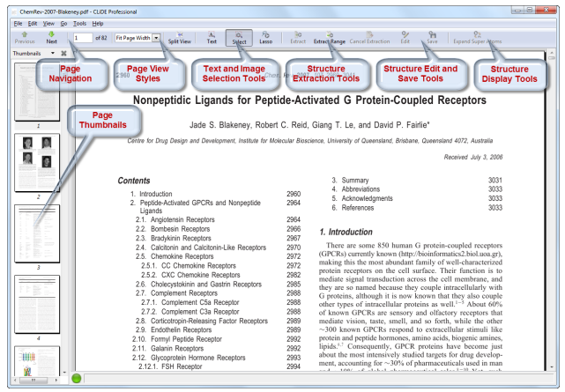Open the Thumbnails panel dropdown arrow
The width and height of the screenshot is (565, 392).
(53, 53)
